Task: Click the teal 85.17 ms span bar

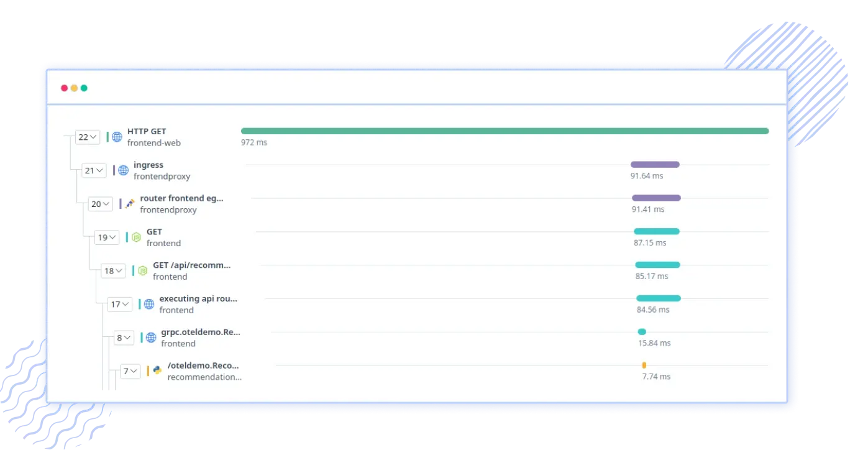Action: 657,265
